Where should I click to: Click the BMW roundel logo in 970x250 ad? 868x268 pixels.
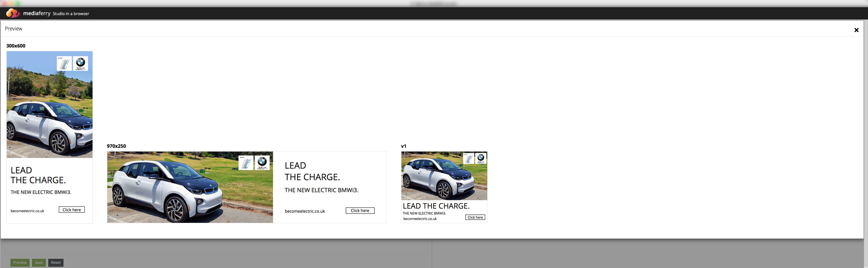262,163
